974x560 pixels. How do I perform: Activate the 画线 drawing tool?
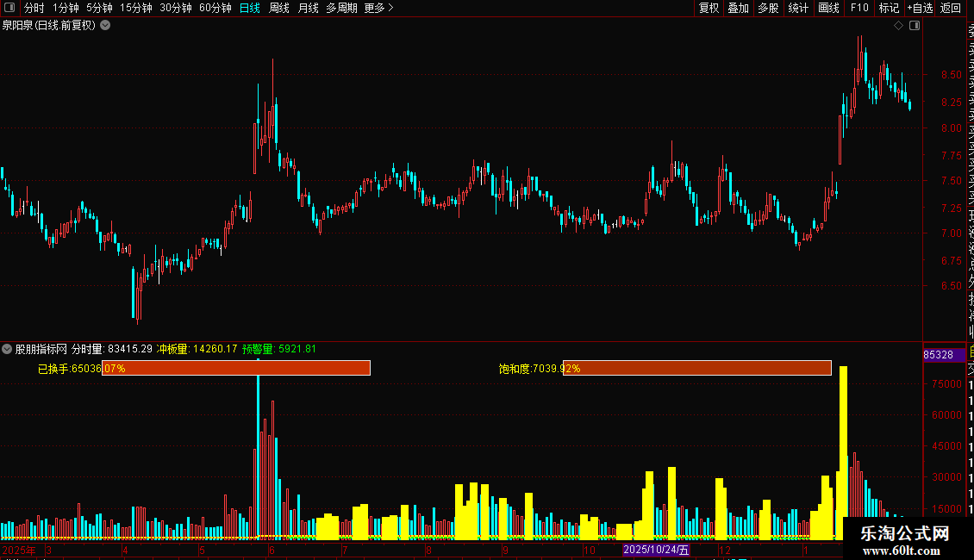click(828, 8)
